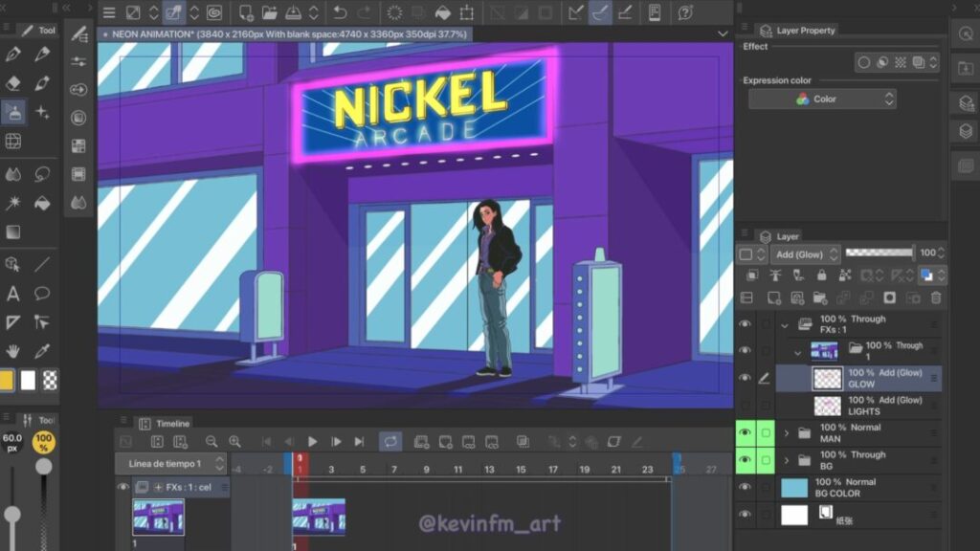Viewport: 980px width, 551px height.
Task: Open the Add (Glow) blending mode dropdown
Action: [802, 253]
